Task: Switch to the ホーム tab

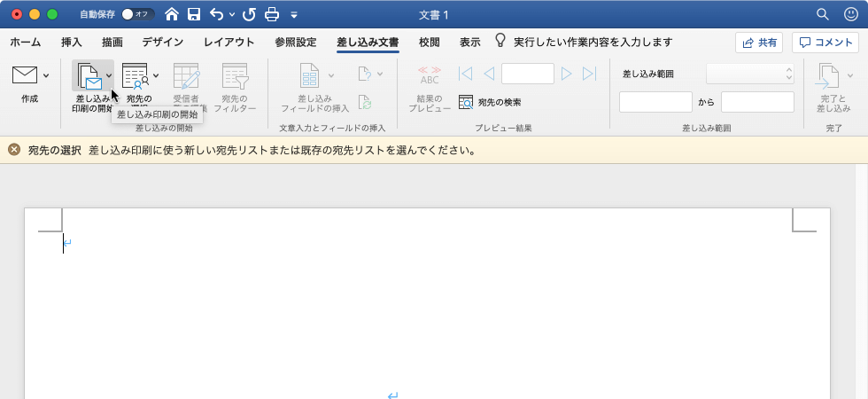Action: [x=26, y=43]
